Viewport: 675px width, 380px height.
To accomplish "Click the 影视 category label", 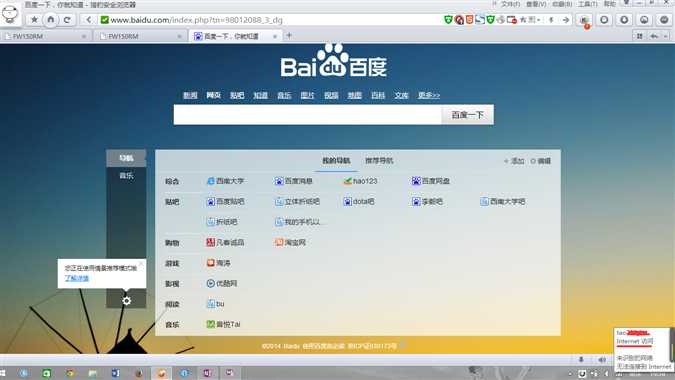I will (x=172, y=284).
